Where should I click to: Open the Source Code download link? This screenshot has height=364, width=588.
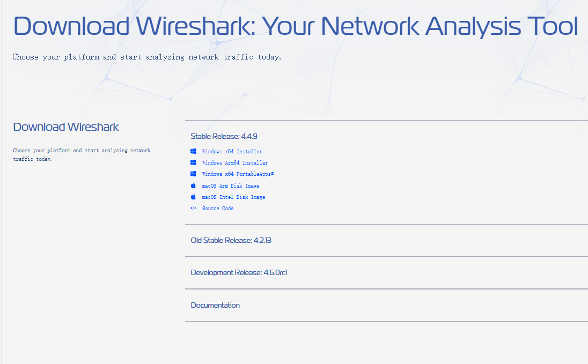(x=217, y=209)
